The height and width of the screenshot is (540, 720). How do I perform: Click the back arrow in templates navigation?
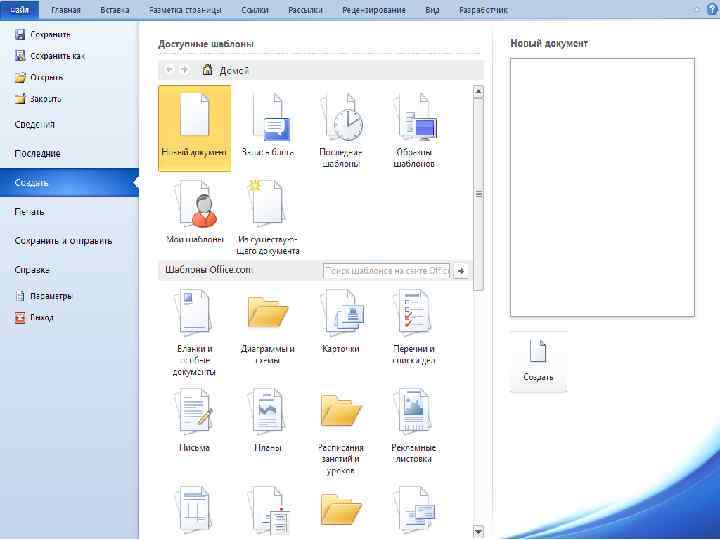(x=169, y=70)
